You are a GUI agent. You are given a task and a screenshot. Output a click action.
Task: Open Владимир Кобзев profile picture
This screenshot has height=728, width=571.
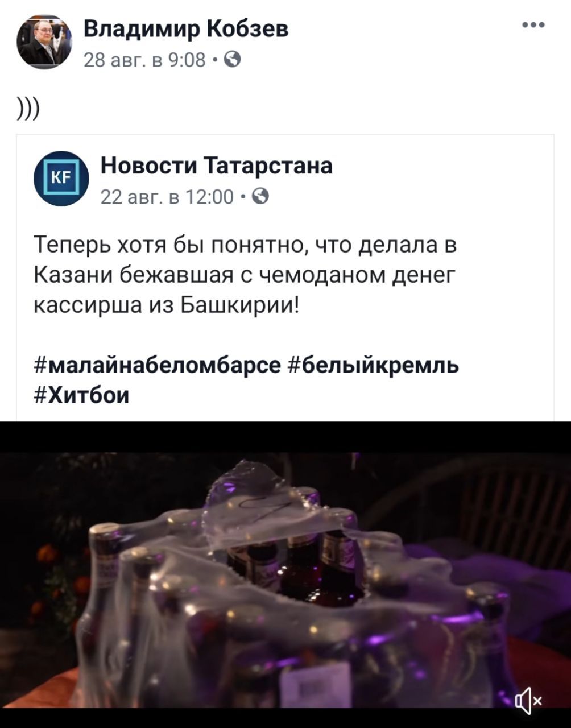click(45, 42)
